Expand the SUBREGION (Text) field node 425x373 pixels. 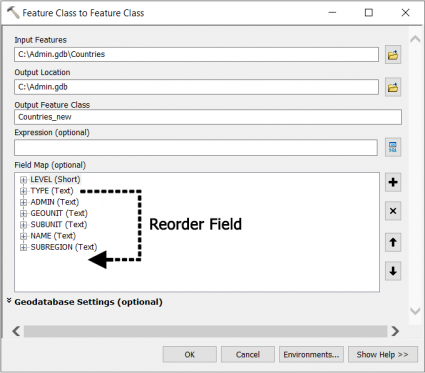(23, 248)
